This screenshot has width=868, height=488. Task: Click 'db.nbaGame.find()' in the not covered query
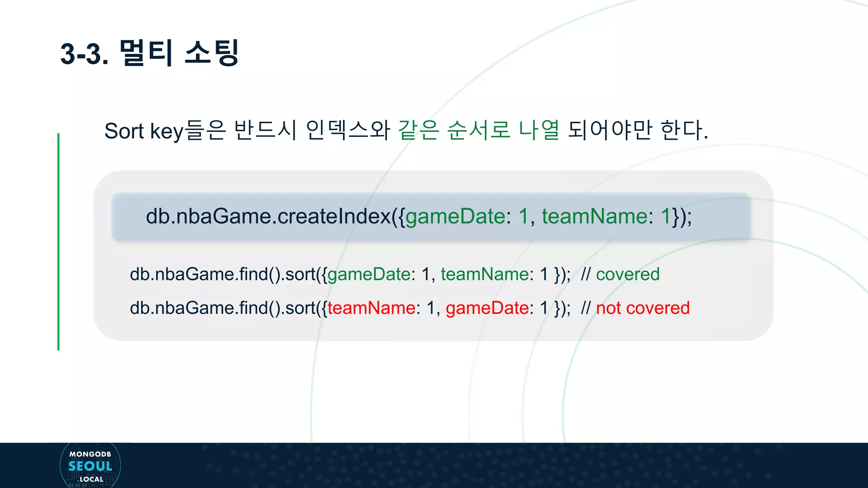click(205, 308)
